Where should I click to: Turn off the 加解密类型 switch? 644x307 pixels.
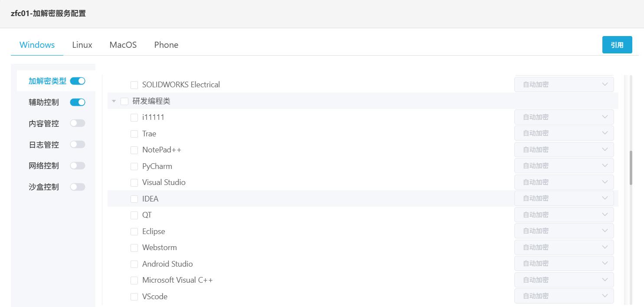point(78,81)
